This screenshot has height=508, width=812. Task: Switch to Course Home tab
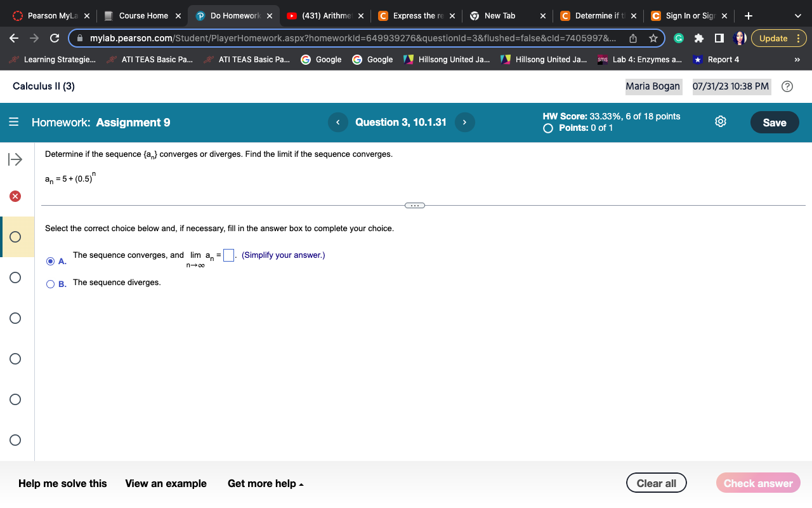(x=143, y=16)
